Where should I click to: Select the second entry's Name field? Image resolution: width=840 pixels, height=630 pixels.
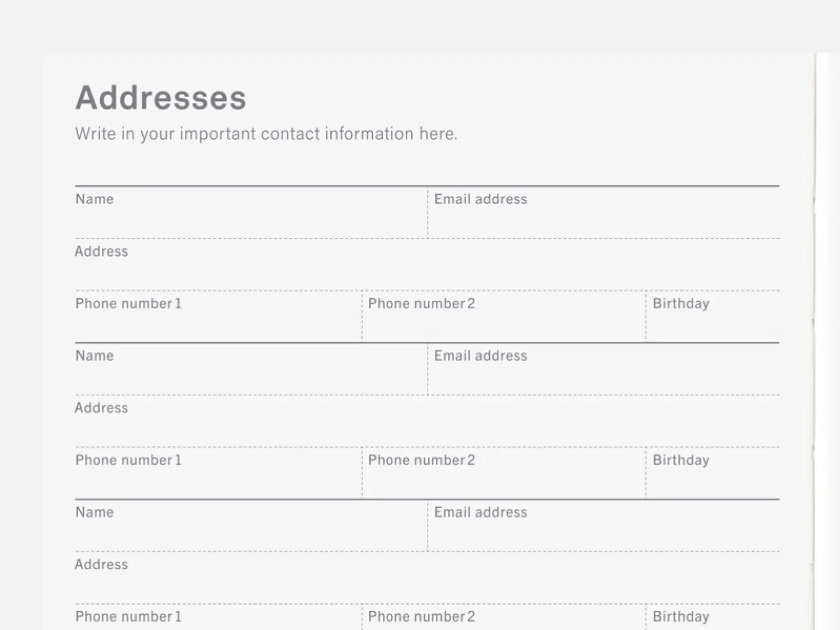point(251,369)
